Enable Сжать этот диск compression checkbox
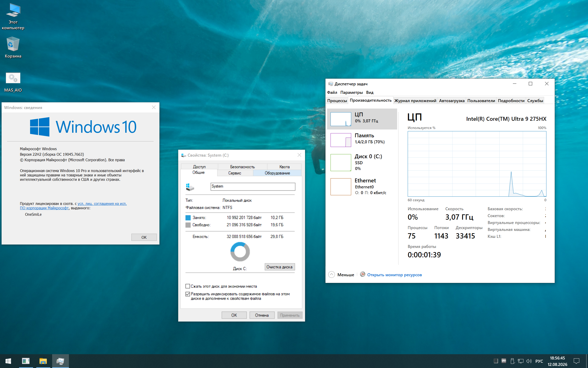Image resolution: width=588 pixels, height=368 pixels. pos(188,286)
